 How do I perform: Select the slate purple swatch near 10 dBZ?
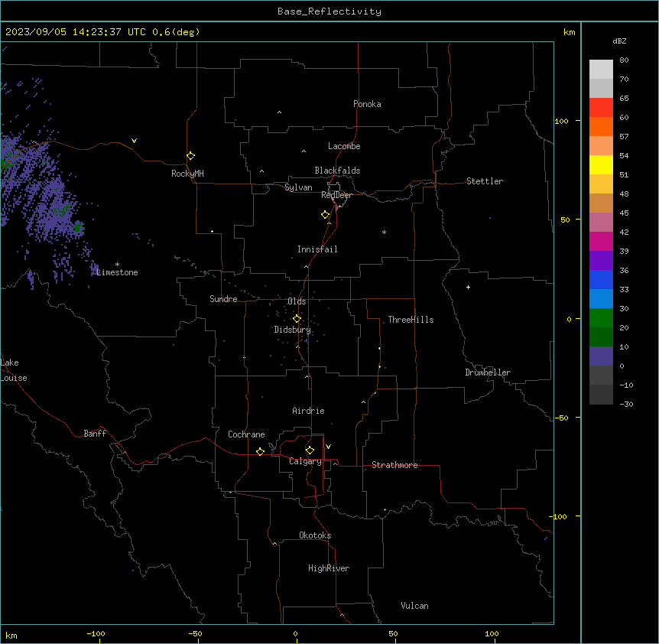(601, 356)
